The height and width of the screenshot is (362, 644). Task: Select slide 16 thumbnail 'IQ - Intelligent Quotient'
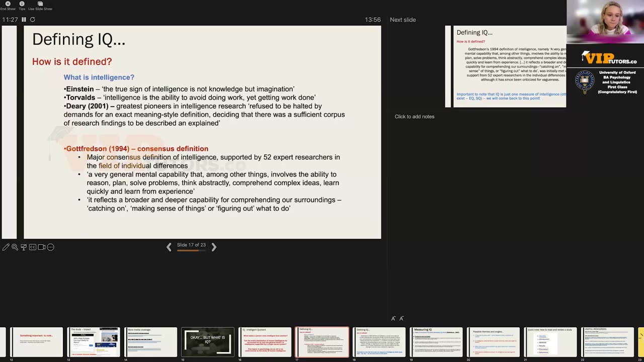click(265, 342)
